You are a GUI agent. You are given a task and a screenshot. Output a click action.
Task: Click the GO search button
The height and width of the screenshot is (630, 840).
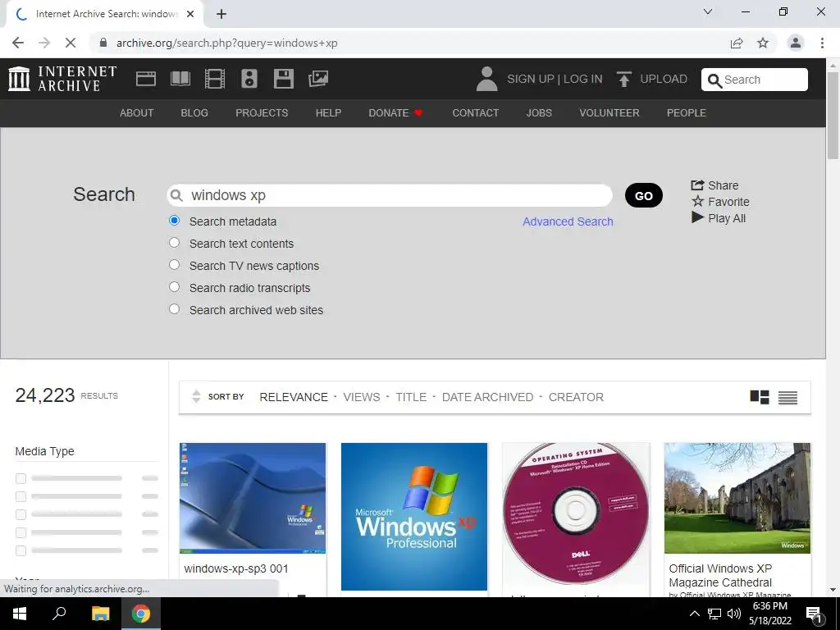click(x=643, y=195)
